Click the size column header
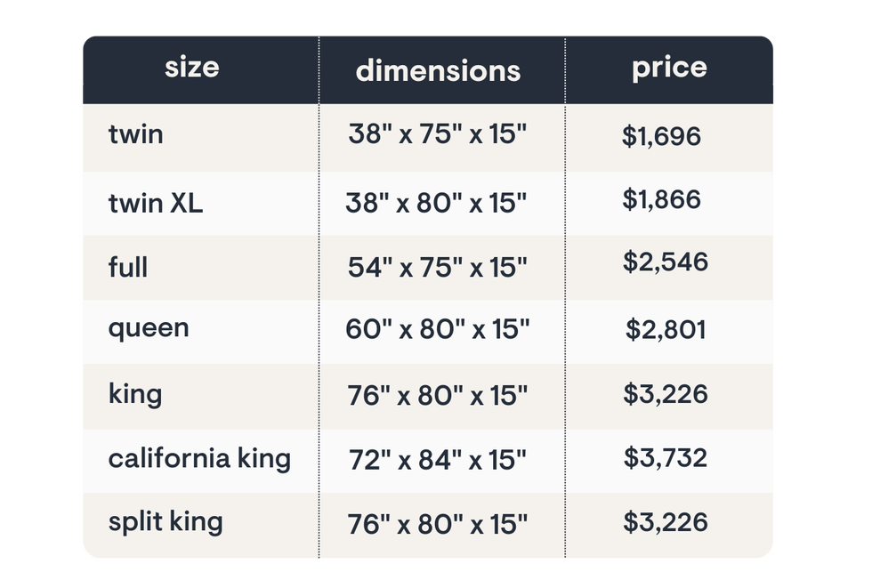This screenshot has width=872, height=588. [192, 68]
